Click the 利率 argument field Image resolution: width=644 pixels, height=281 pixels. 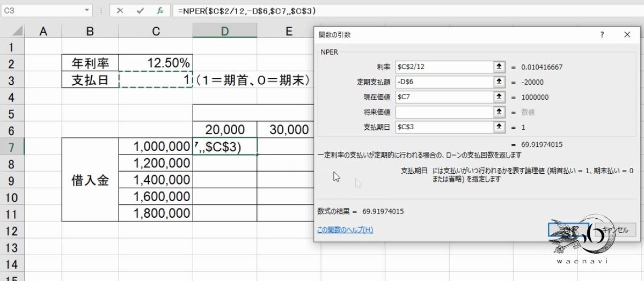click(x=444, y=66)
